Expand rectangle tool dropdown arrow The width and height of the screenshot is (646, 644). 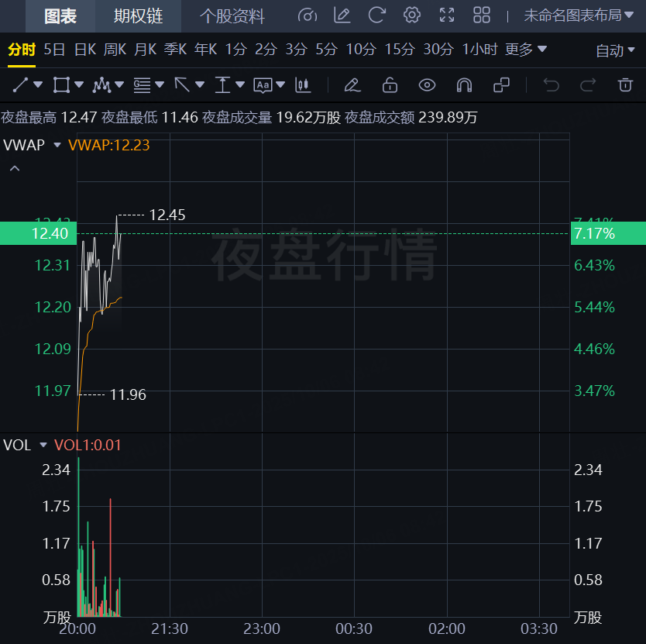click(x=79, y=85)
